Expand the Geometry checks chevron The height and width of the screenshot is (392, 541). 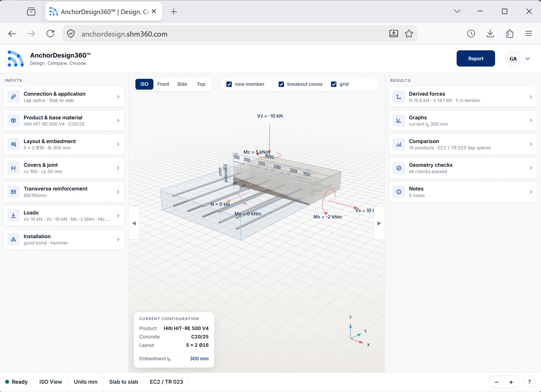531,168
